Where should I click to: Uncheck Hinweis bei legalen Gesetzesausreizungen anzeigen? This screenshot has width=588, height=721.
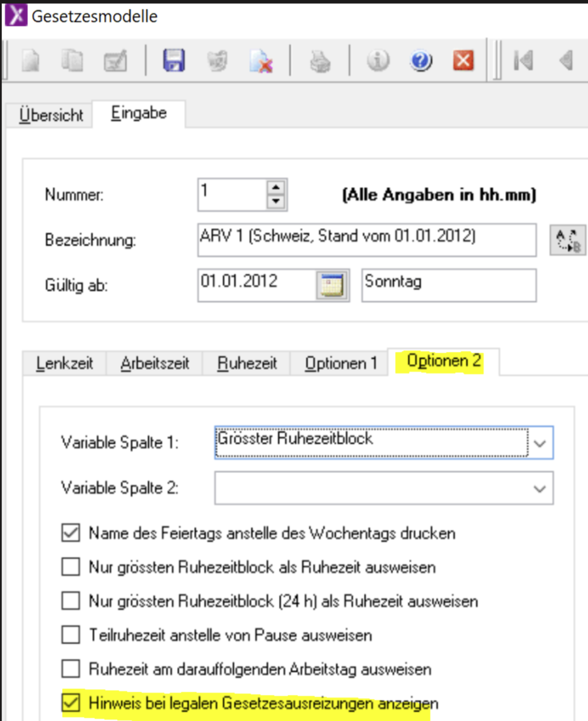pyautogui.click(x=71, y=702)
